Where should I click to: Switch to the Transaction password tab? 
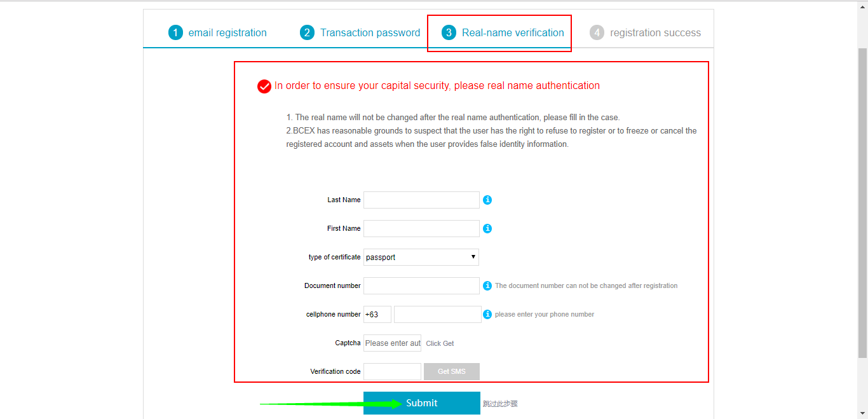tap(360, 32)
